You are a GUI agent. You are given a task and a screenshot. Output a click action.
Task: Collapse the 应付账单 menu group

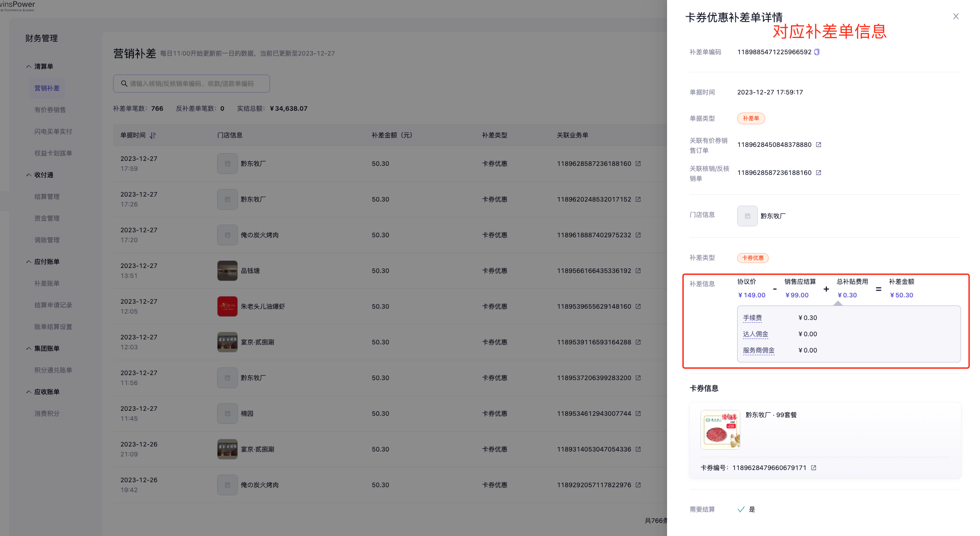(x=29, y=262)
